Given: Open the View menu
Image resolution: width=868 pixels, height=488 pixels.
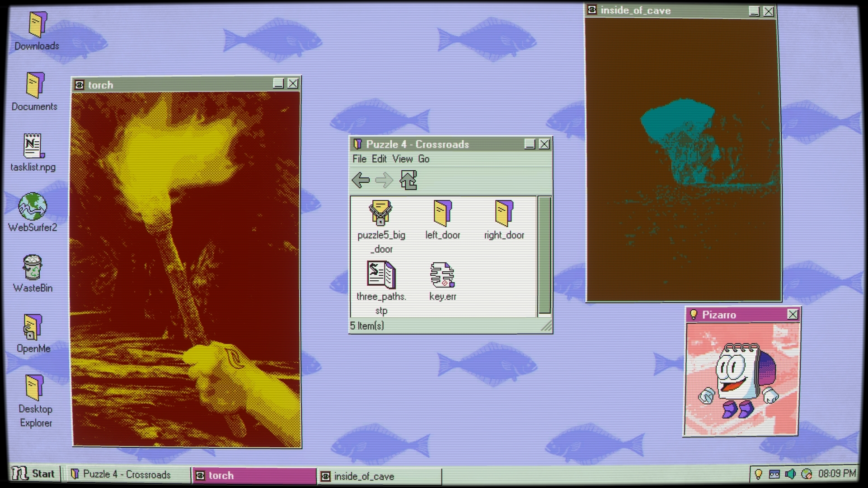Looking at the screenshot, I should point(402,159).
